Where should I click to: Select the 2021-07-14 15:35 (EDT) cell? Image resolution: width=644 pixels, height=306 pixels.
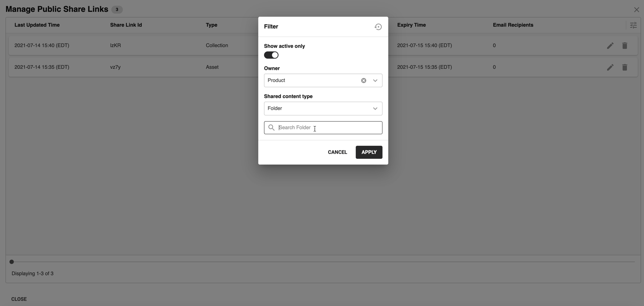coord(42,67)
